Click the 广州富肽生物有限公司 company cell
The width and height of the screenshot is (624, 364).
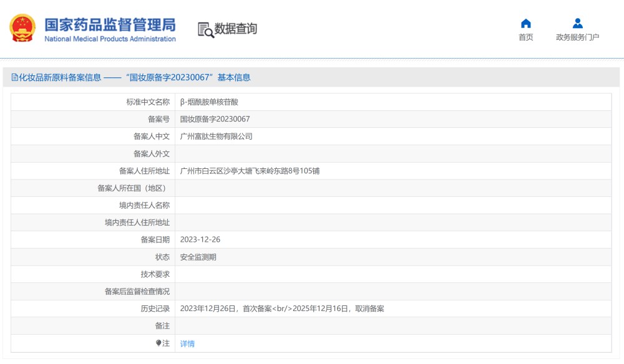pos(217,136)
